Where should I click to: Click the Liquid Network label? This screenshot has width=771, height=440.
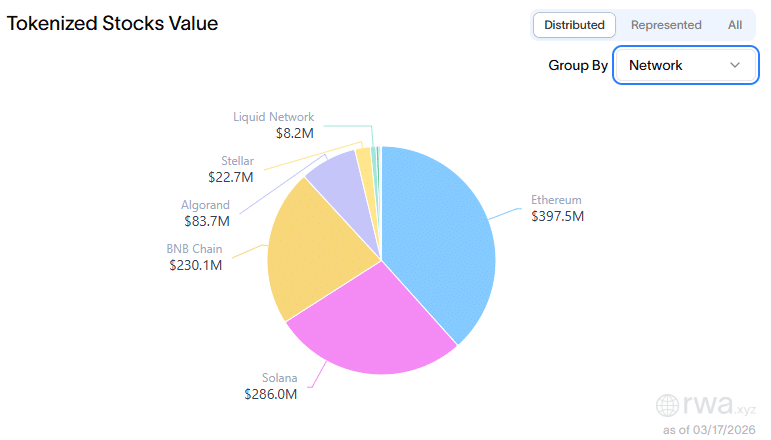(x=273, y=117)
